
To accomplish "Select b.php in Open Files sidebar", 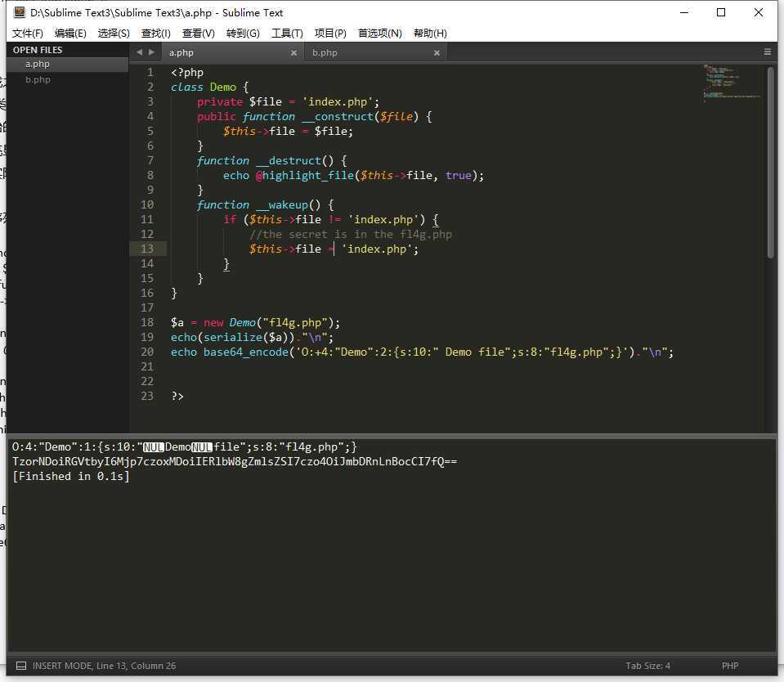I will (x=67, y=79).
